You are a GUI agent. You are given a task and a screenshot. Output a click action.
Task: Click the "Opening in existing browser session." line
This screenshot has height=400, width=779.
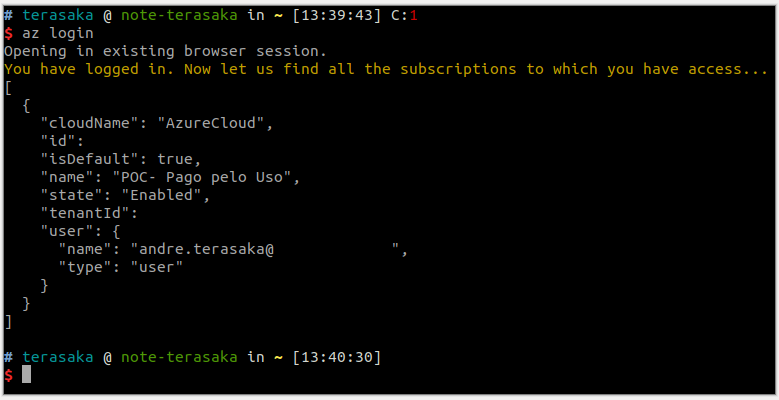(166, 51)
